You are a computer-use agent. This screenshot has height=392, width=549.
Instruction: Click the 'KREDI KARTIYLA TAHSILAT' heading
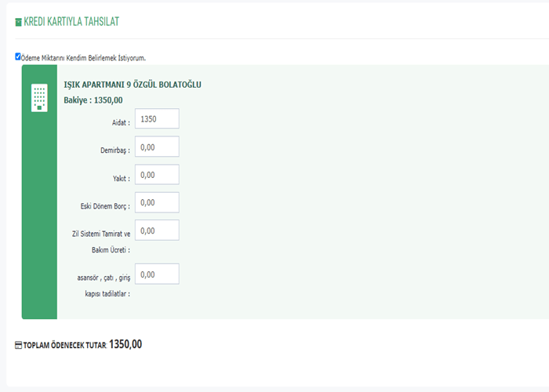71,22
